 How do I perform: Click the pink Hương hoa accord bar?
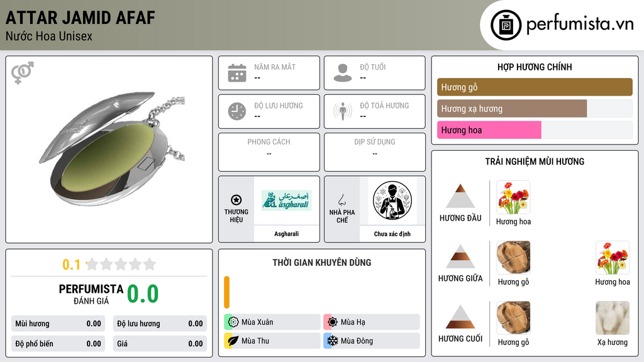pyautogui.click(x=489, y=130)
